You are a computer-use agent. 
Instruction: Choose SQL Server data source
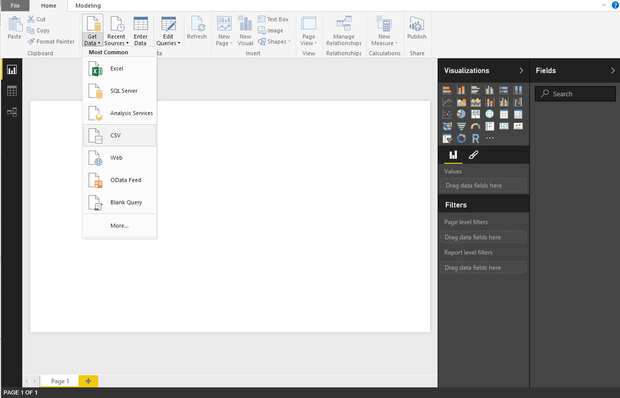pyautogui.click(x=119, y=91)
